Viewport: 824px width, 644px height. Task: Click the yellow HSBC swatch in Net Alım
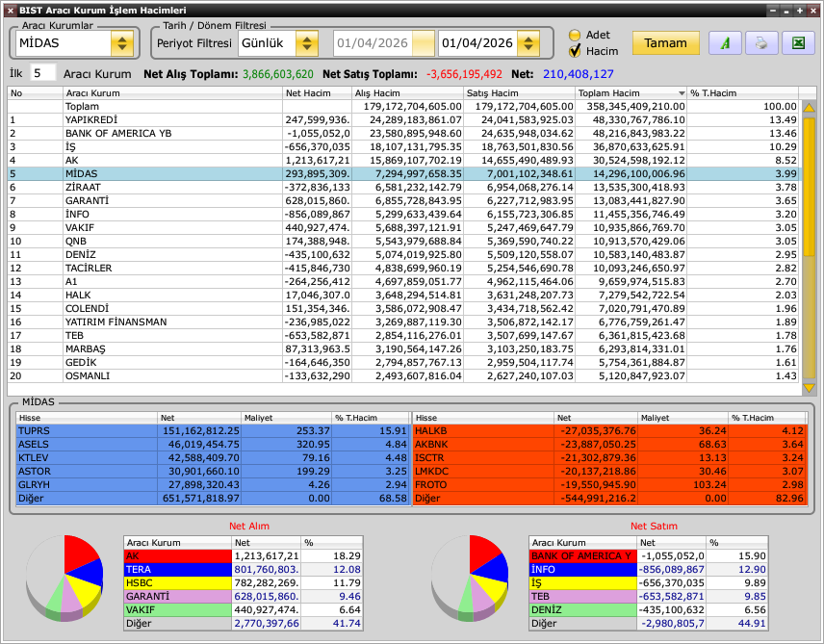pos(178,583)
